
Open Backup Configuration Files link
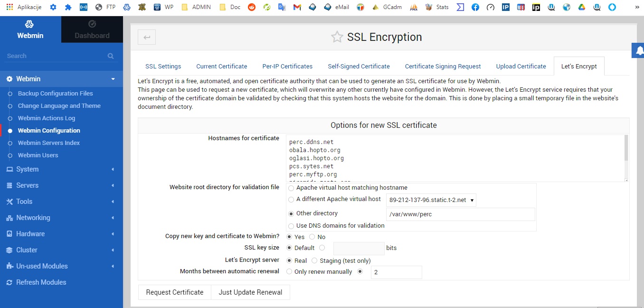[x=56, y=94]
